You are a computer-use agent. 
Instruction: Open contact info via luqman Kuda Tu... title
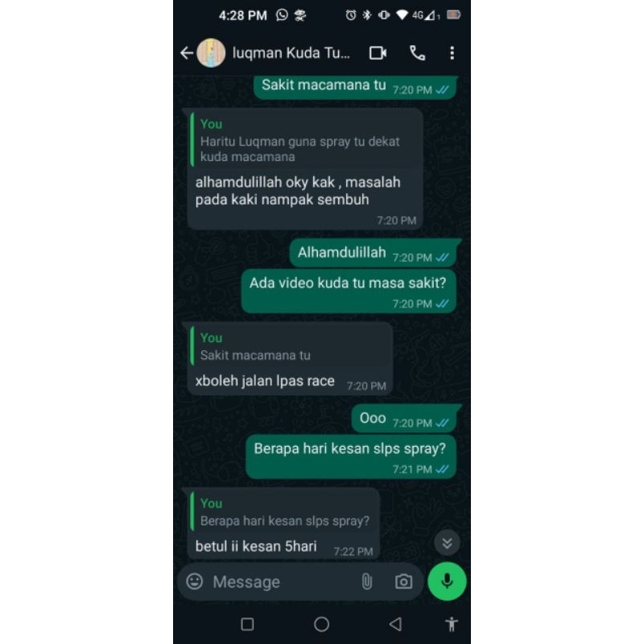coord(291,53)
